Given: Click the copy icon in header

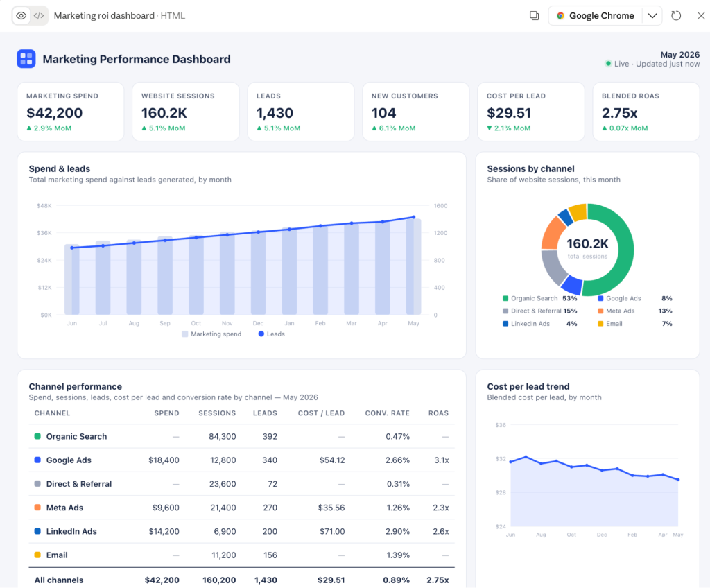Looking at the screenshot, I should tap(535, 16).
